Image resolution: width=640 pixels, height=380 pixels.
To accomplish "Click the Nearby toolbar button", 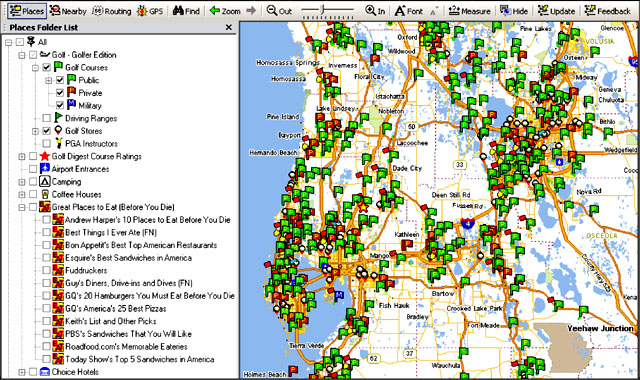I will [68, 11].
